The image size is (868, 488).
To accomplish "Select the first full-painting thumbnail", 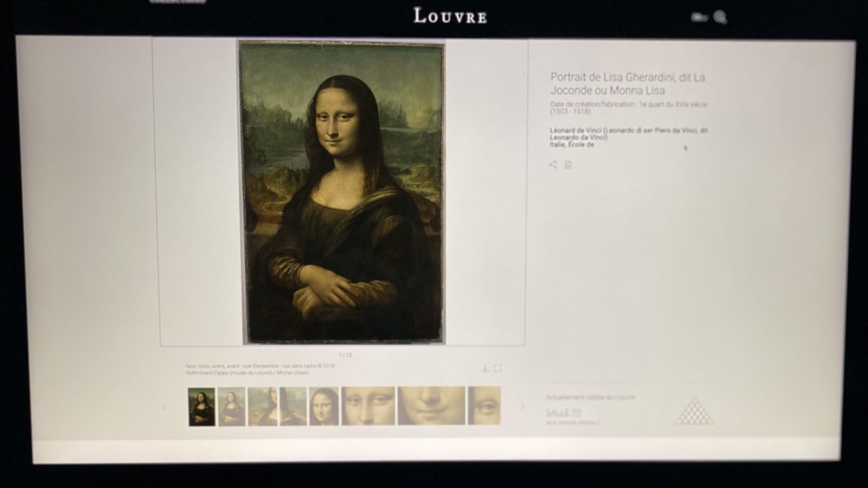I will [x=202, y=407].
